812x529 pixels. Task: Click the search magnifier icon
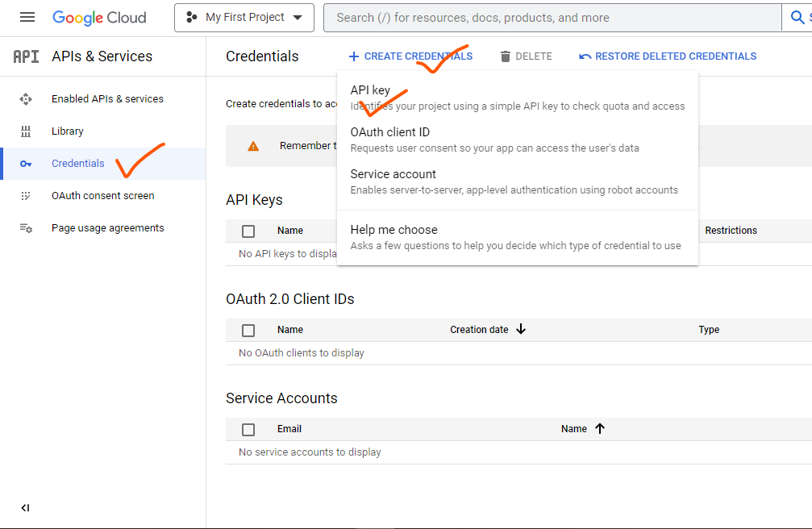[x=797, y=18]
